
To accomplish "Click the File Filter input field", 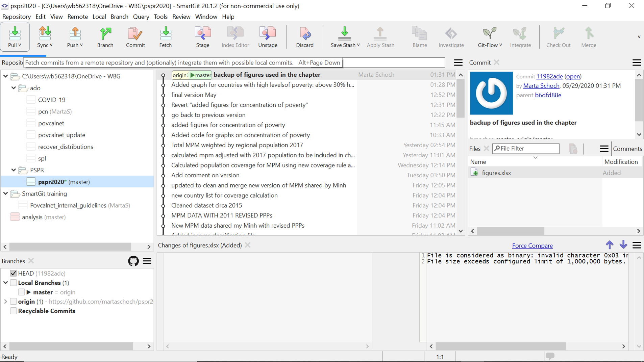I will click(x=526, y=149).
